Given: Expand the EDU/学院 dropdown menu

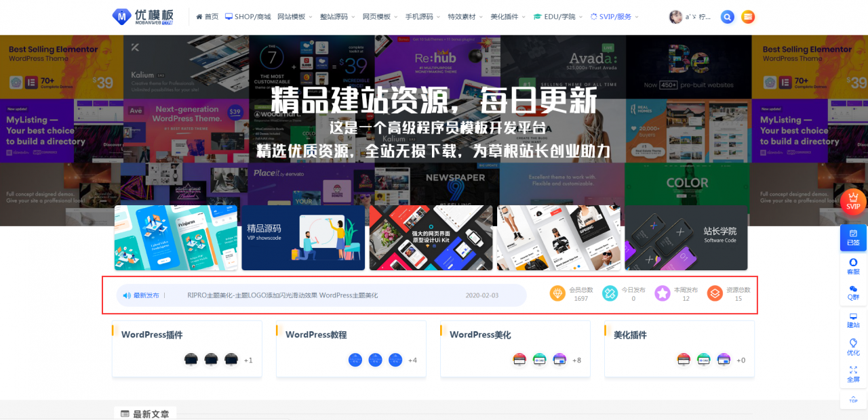Looking at the screenshot, I should 558,17.
